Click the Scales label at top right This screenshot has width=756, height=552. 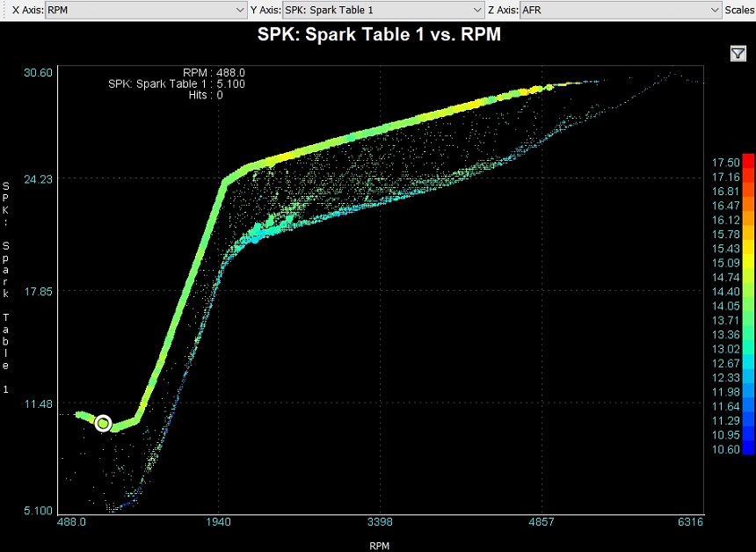click(x=741, y=10)
